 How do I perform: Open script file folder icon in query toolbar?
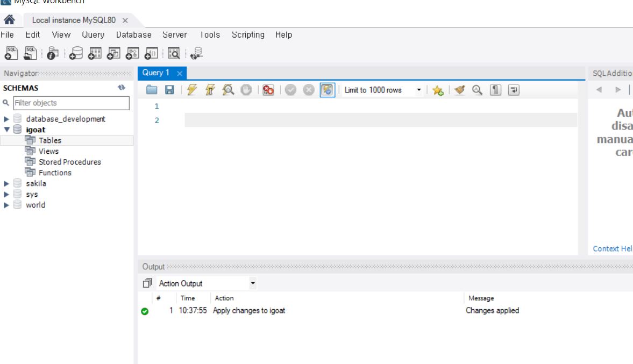152,90
